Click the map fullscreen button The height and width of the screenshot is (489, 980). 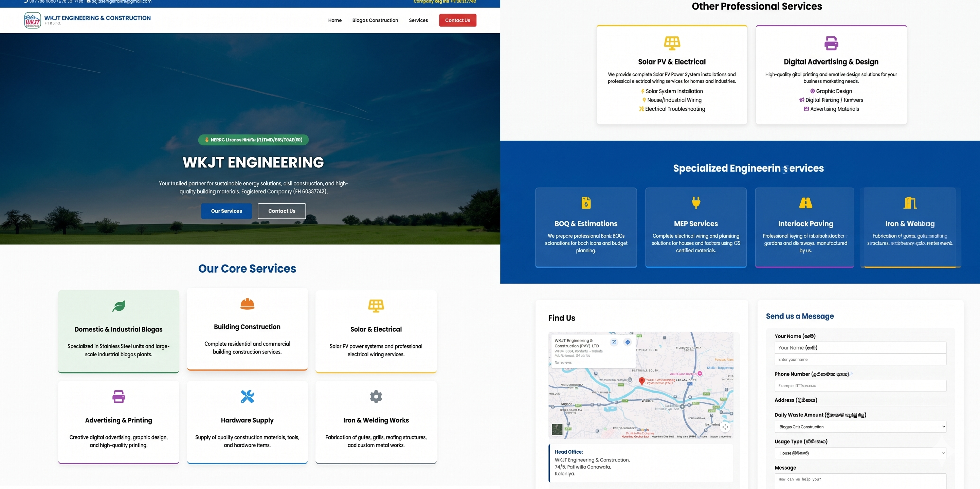(725, 427)
